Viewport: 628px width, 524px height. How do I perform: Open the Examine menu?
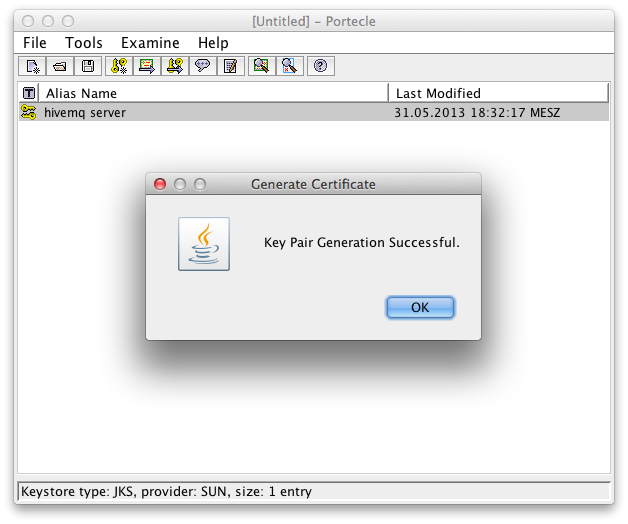point(150,43)
